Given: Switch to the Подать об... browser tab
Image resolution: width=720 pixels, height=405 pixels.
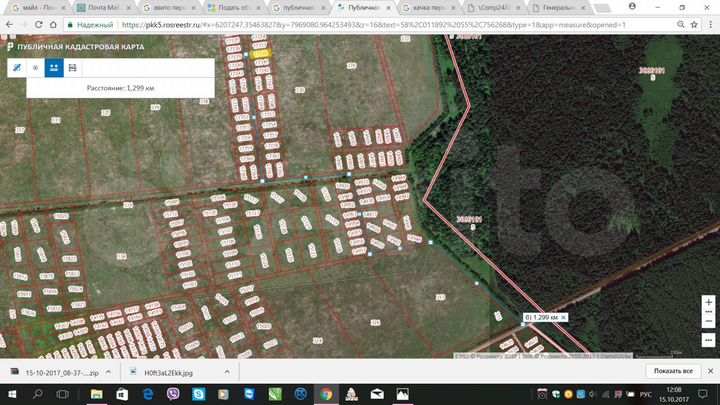Looking at the screenshot, I should tap(234, 8).
